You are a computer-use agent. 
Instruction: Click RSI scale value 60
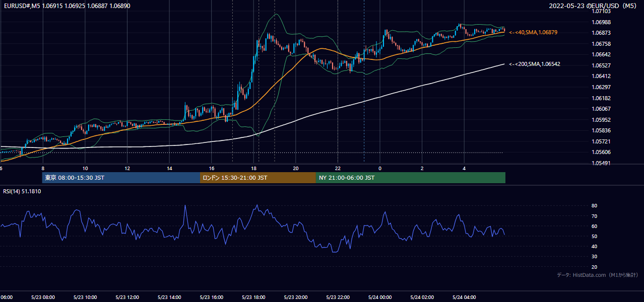point(595,226)
